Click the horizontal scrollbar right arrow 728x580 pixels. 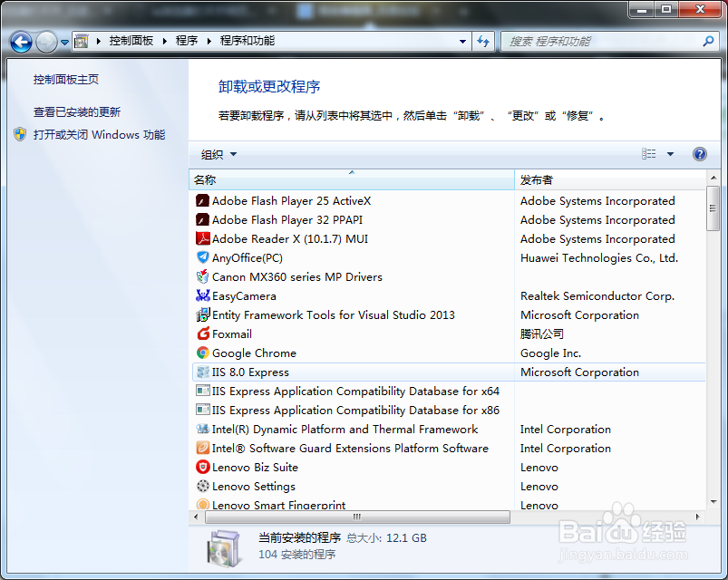[x=697, y=517]
